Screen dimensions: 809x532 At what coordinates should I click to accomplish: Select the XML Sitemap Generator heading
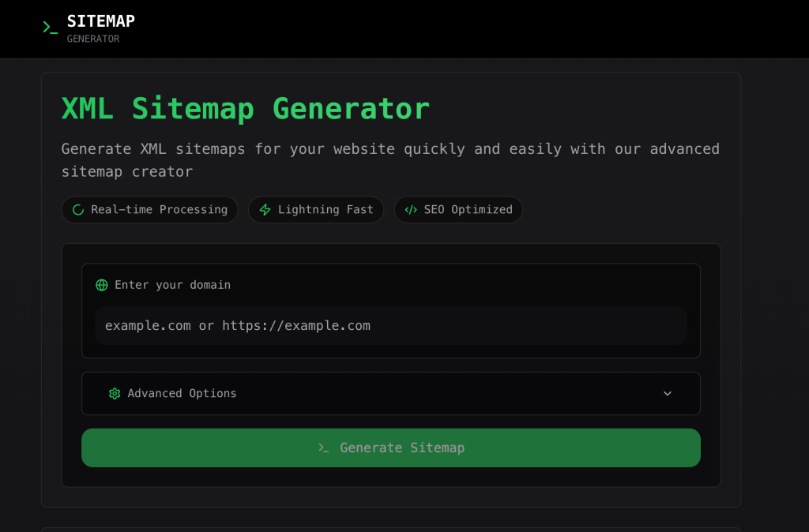245,108
